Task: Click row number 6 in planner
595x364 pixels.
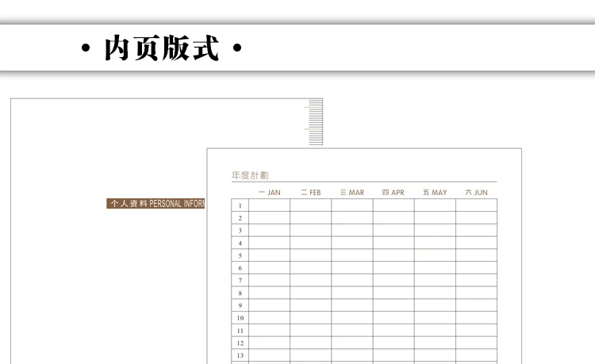Action: [x=240, y=268]
